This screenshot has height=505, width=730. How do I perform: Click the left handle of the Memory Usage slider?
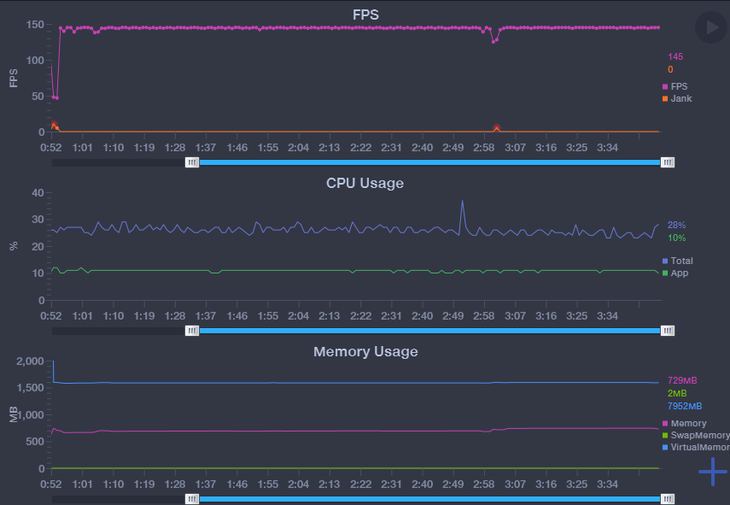(x=191, y=498)
